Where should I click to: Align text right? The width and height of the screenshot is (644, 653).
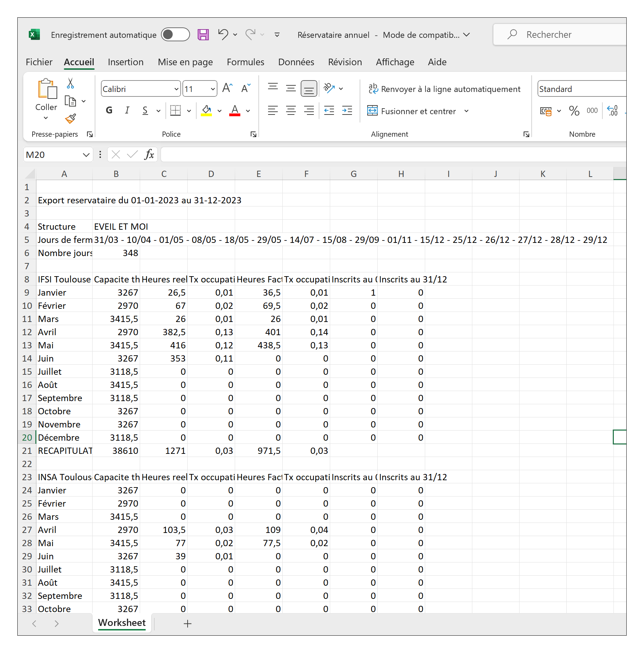tap(309, 111)
